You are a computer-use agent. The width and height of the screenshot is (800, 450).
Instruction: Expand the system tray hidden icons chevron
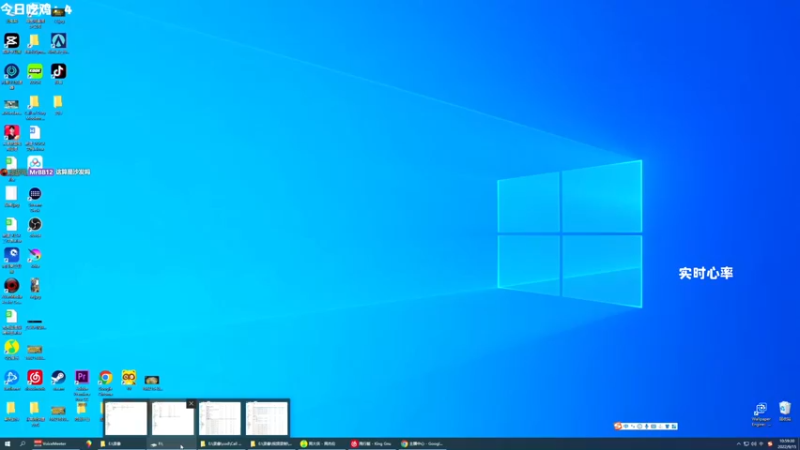click(x=738, y=444)
